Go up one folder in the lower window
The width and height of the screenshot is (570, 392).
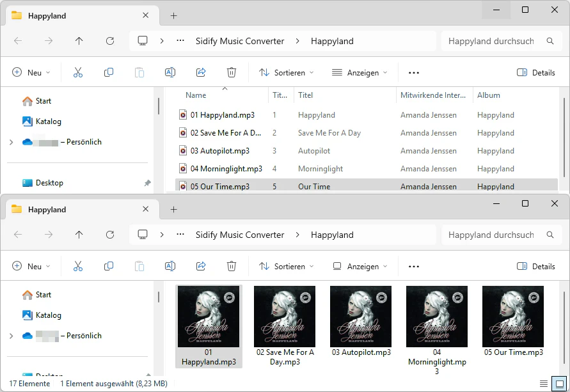(x=79, y=234)
